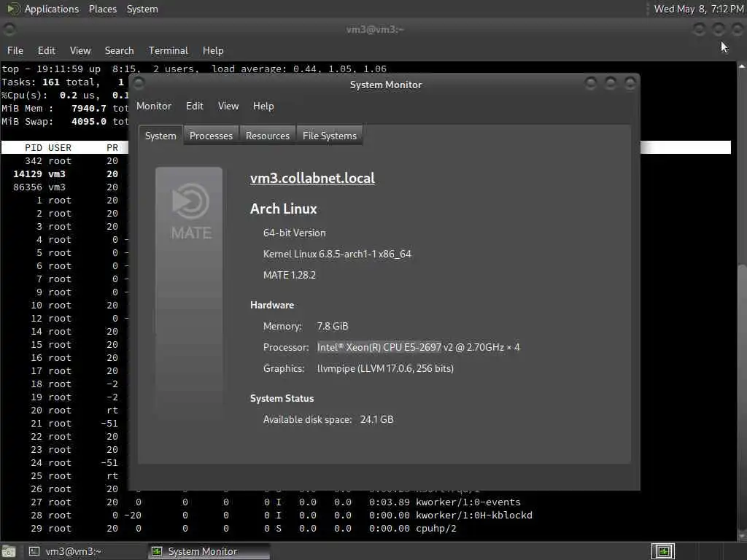
Task: Close the vm3@vm3 terminal window
Action: 738,29
